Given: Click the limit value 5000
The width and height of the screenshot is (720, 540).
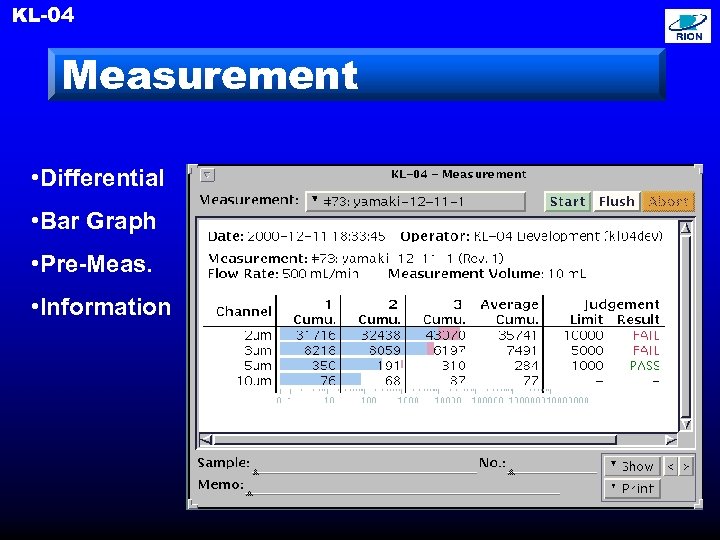Looking at the screenshot, I should (x=587, y=350).
